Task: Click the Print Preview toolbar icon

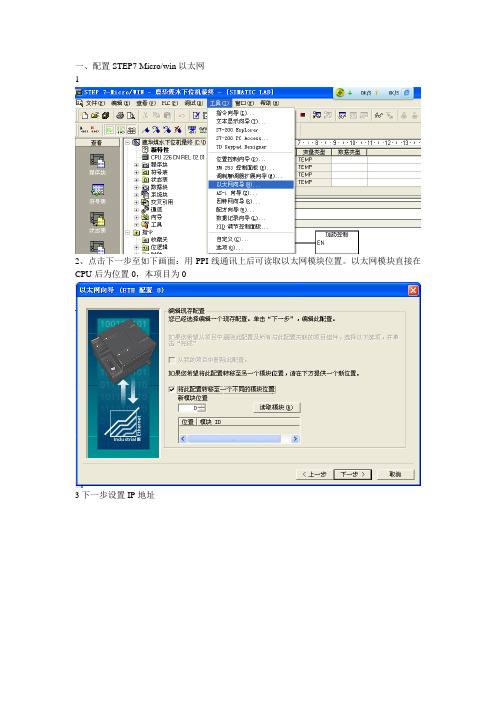Action: [x=130, y=116]
